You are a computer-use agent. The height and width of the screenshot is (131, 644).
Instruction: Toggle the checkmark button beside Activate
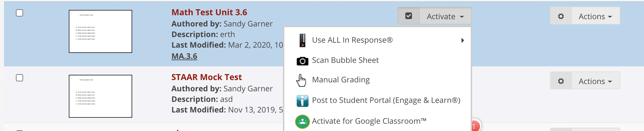tap(409, 16)
